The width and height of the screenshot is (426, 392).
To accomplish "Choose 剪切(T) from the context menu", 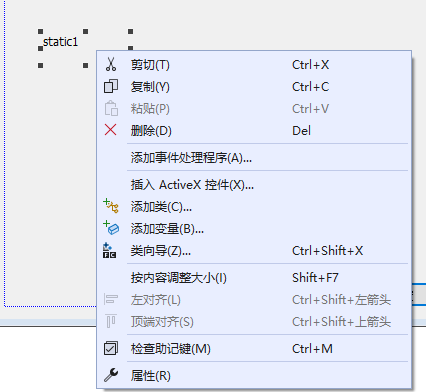I will pyautogui.click(x=254, y=65).
